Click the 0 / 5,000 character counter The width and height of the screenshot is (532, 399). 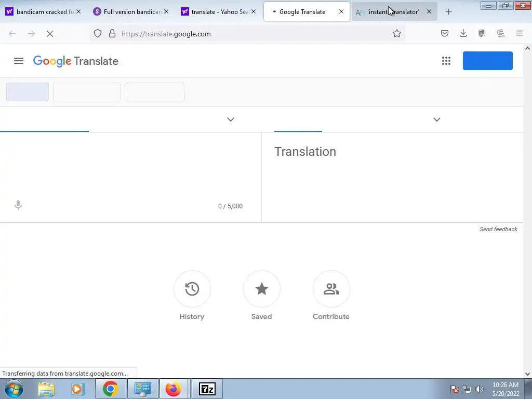[x=230, y=206]
